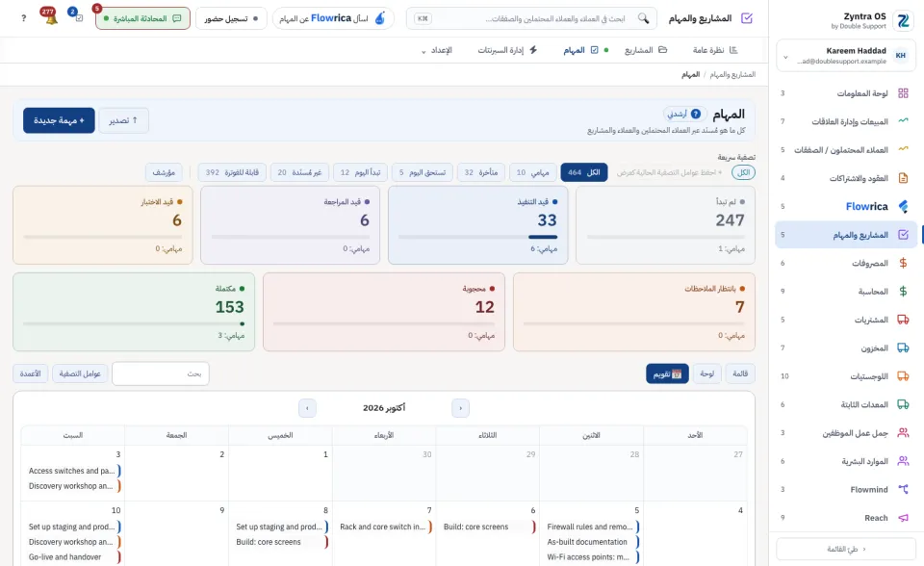Open الأعمدة columns chooser
924x566 pixels.
click(x=30, y=373)
